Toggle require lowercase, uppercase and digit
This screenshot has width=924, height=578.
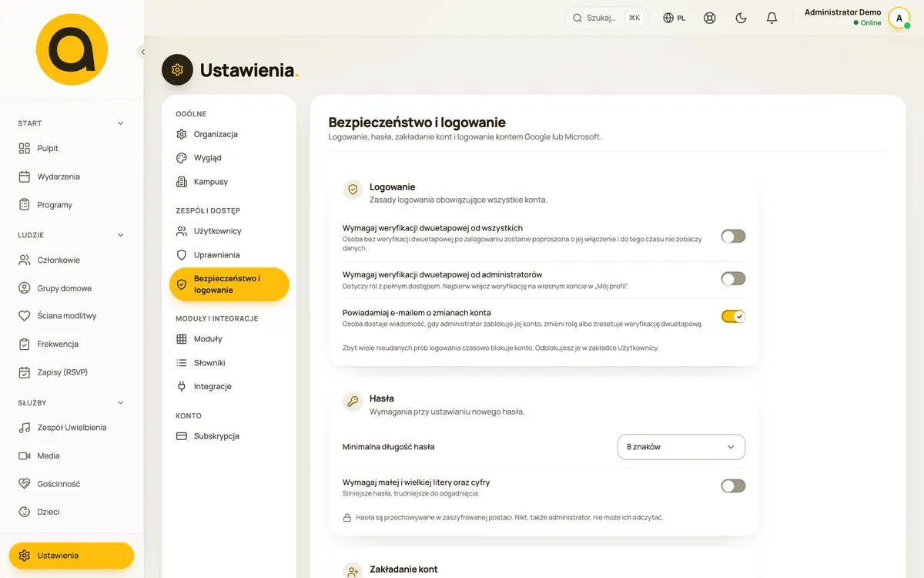[733, 486]
